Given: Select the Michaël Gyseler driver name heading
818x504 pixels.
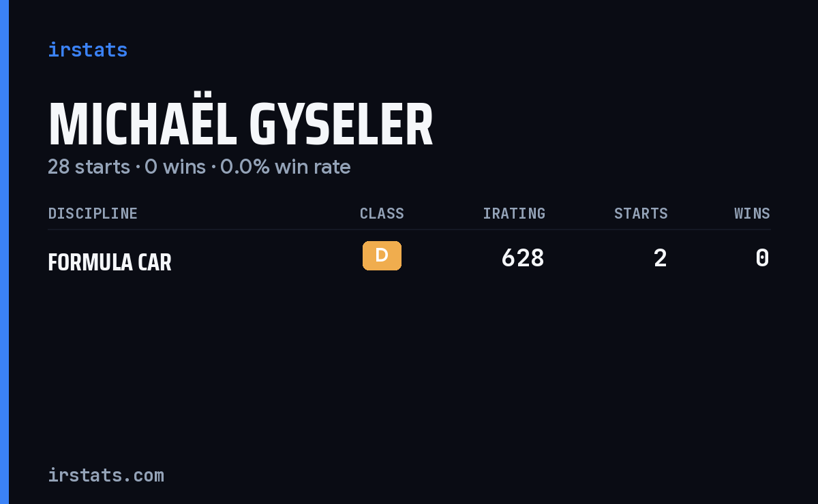Looking at the screenshot, I should tap(241, 125).
